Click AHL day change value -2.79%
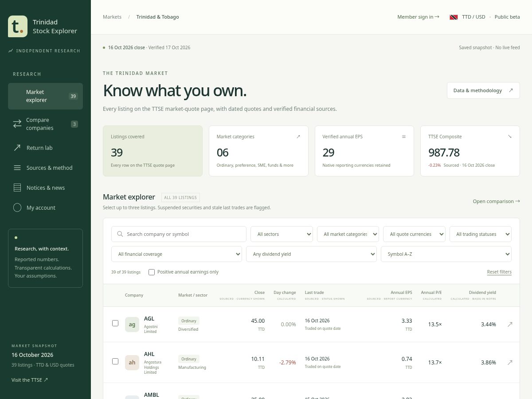Image resolution: width=532 pixels, height=399 pixels. [x=288, y=363]
